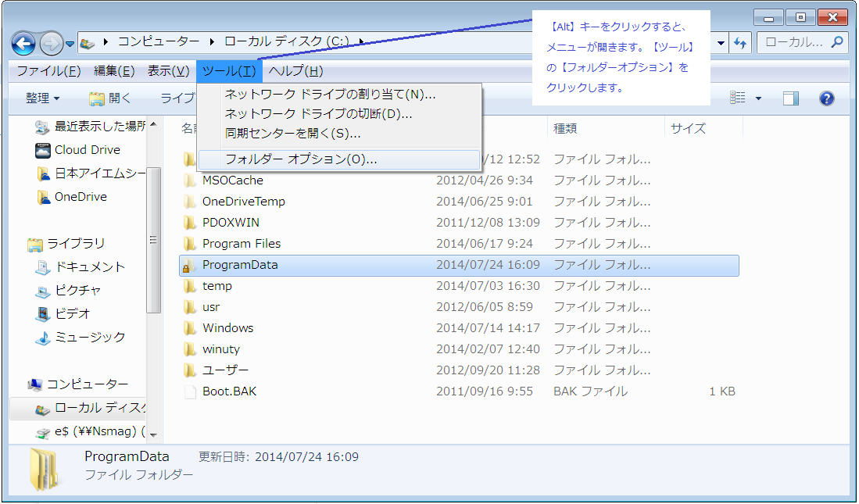Click the search input field

pyautogui.click(x=795, y=43)
